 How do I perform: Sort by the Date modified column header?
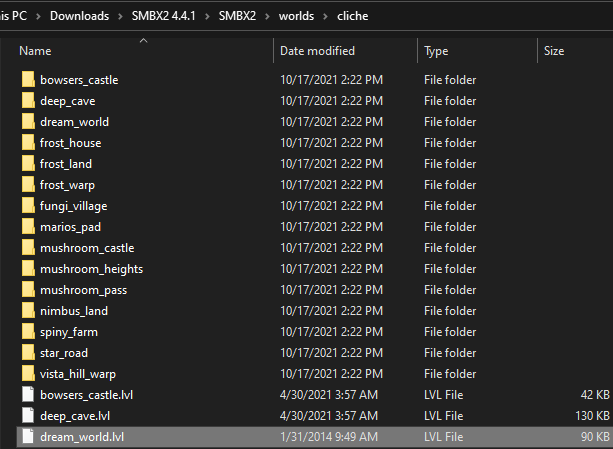[317, 51]
